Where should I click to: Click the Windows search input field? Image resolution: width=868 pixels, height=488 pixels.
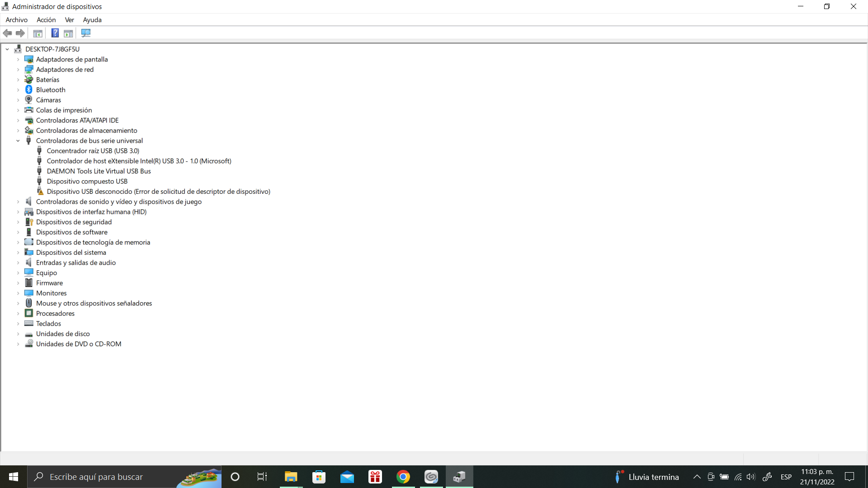coord(113,477)
